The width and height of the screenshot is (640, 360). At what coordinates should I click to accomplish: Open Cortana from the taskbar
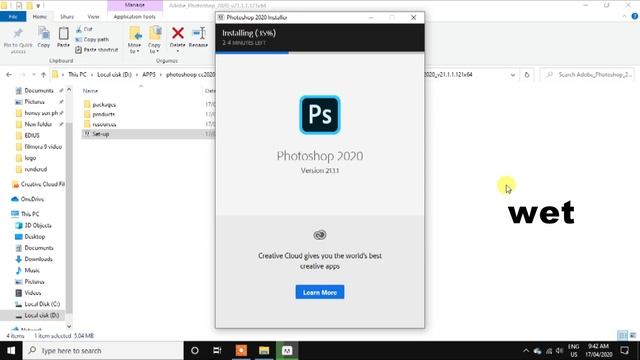point(195,351)
